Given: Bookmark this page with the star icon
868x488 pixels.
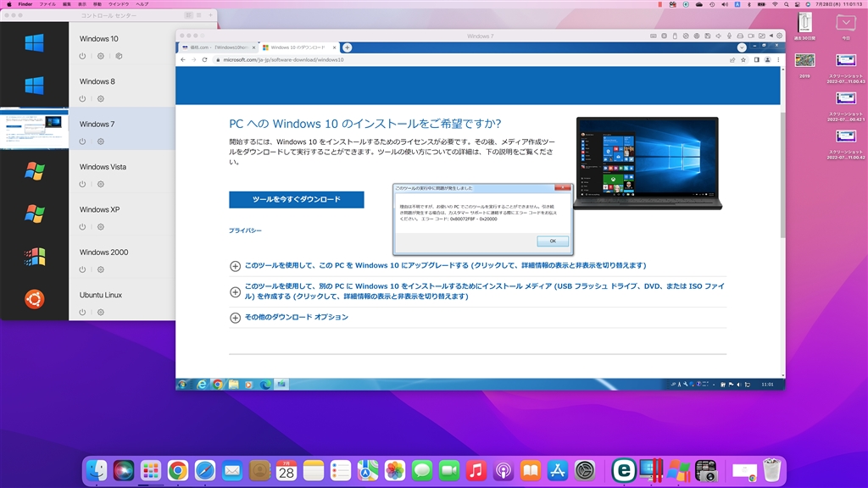Looking at the screenshot, I should click(743, 60).
